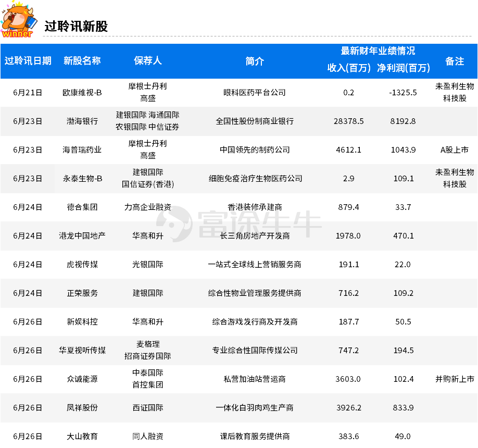Click 综合游戏发行商及开发商 description
Screen dimensions: 478x448
click(x=255, y=322)
